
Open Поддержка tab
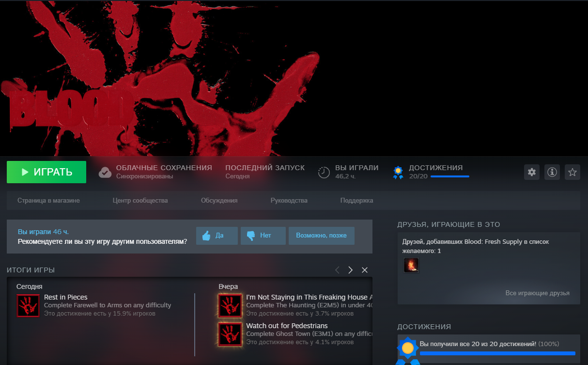coord(356,200)
